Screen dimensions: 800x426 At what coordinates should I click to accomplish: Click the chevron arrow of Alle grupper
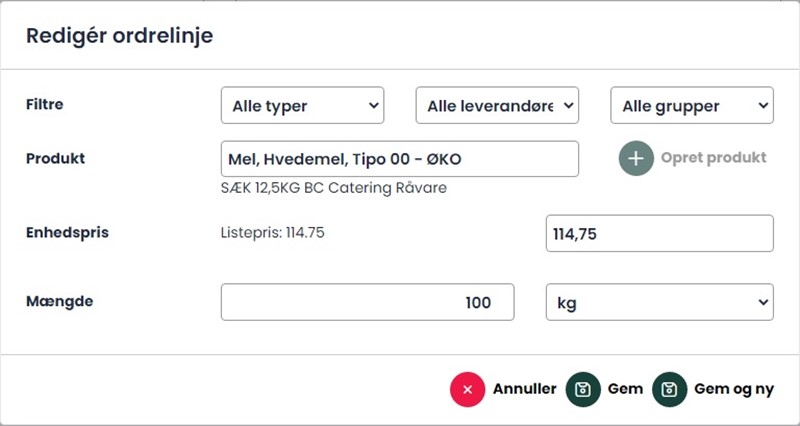(x=763, y=105)
